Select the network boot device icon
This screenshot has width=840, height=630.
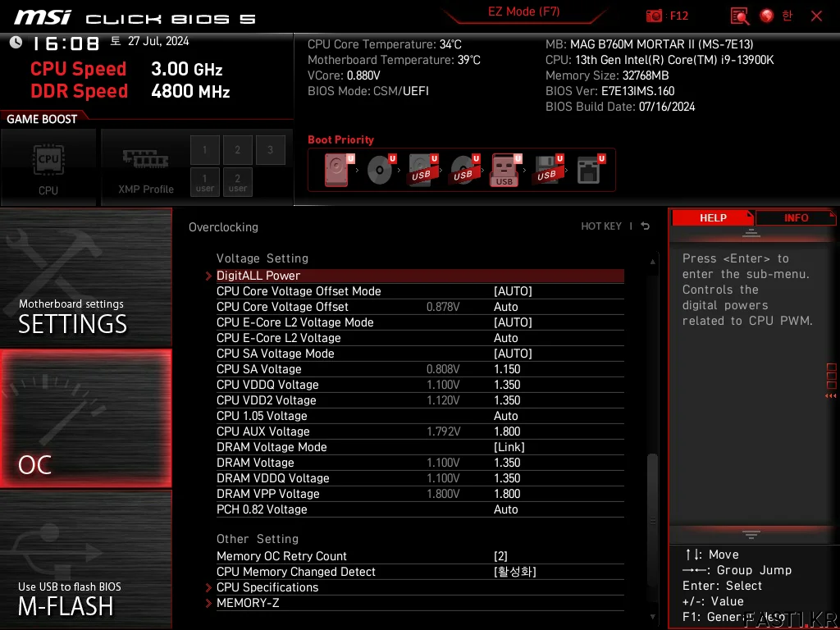coord(590,170)
